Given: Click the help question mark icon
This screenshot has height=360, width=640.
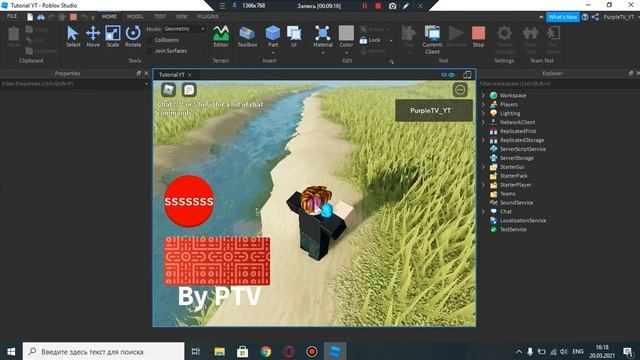Looking at the screenshot, I should (585, 17).
